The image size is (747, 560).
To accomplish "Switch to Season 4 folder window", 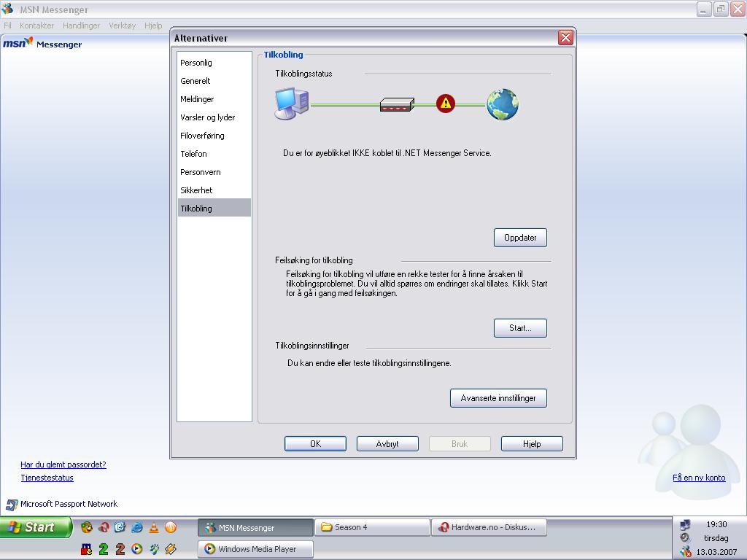I will (x=373, y=528).
